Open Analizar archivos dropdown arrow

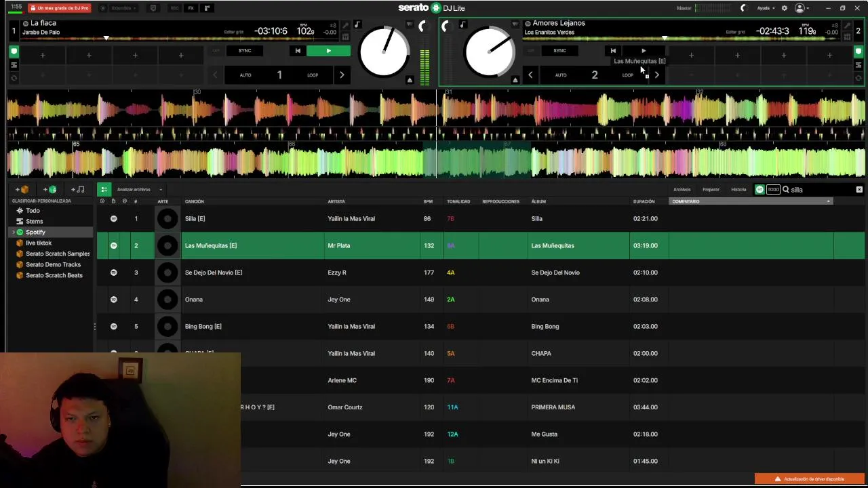tap(161, 190)
